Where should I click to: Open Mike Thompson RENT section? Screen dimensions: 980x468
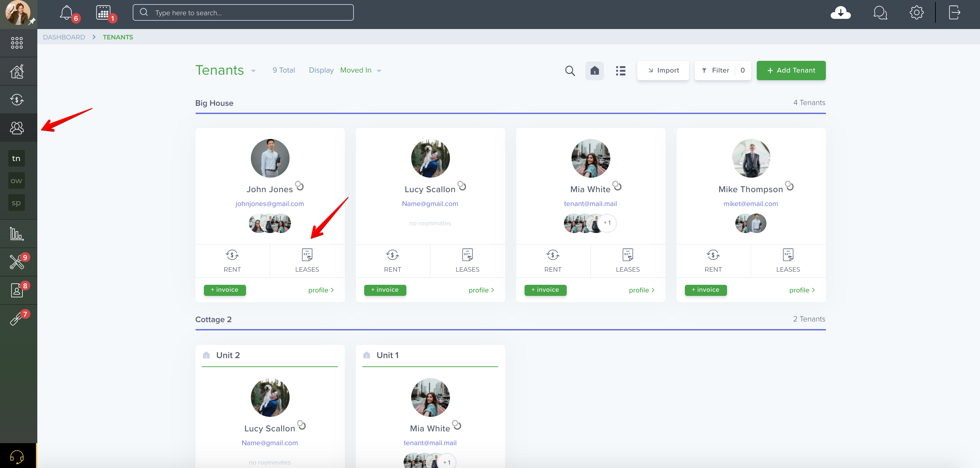pyautogui.click(x=713, y=261)
